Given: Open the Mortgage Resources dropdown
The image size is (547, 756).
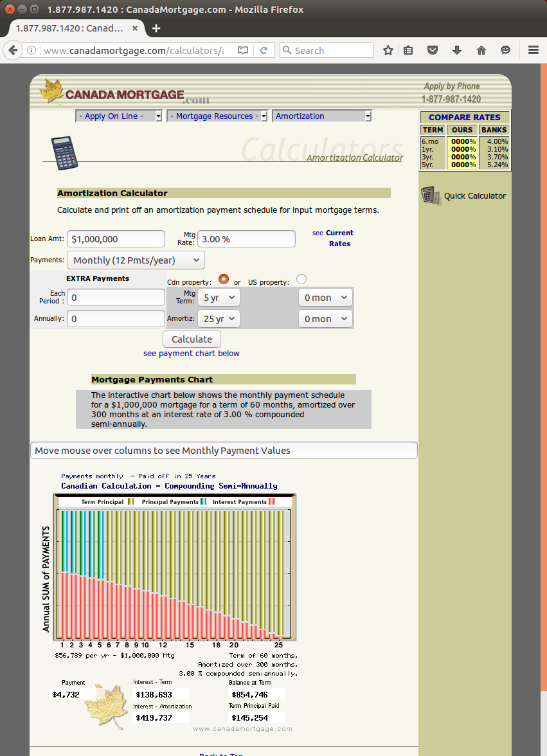Looking at the screenshot, I should tap(217, 116).
